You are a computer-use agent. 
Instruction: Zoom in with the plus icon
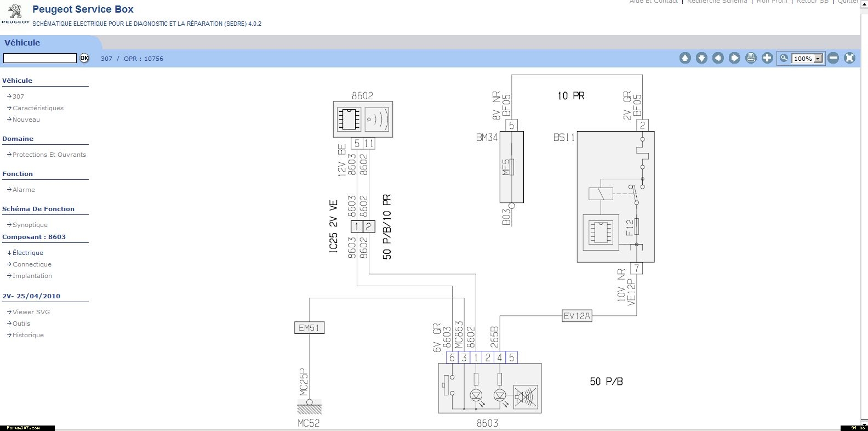click(x=767, y=58)
